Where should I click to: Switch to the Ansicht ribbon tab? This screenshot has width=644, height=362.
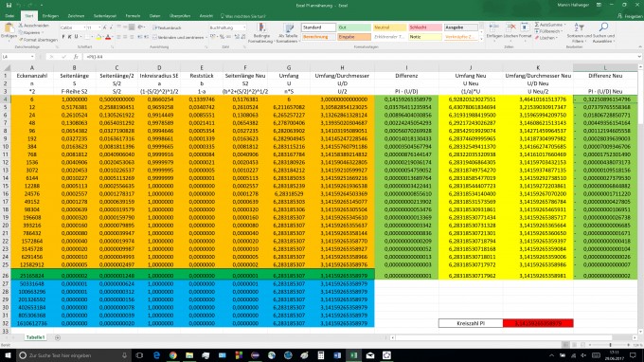[206, 16]
